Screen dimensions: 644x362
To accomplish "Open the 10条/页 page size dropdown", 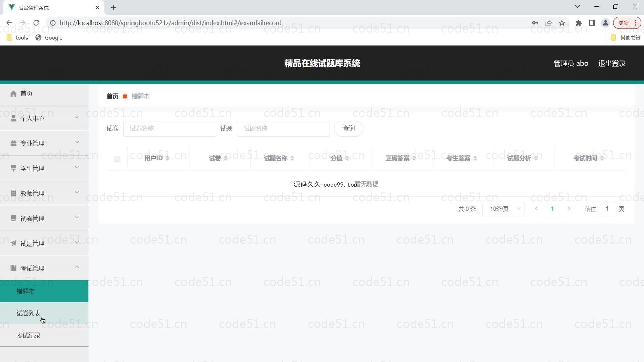I will click(503, 209).
